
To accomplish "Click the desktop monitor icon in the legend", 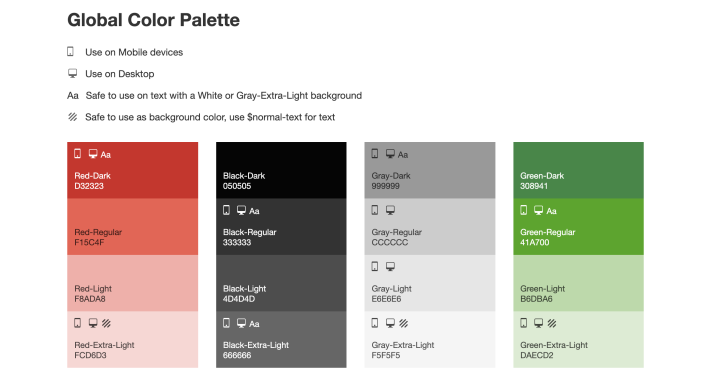I will click(x=73, y=73).
